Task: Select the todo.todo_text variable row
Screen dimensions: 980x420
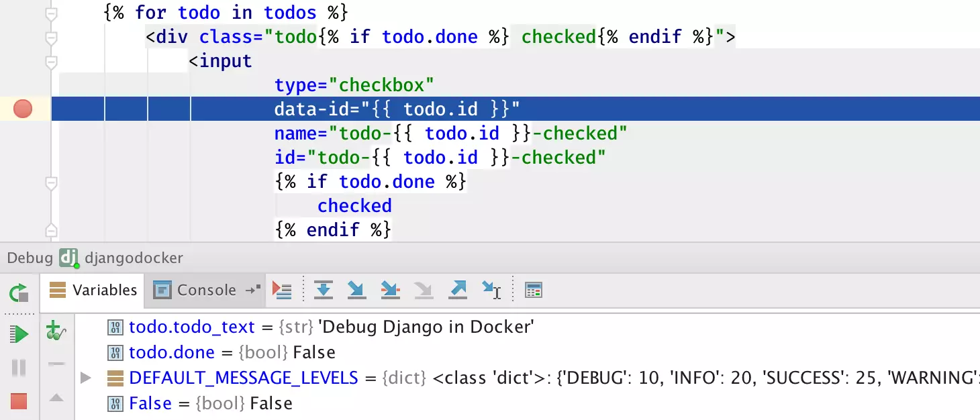Action: point(191,327)
